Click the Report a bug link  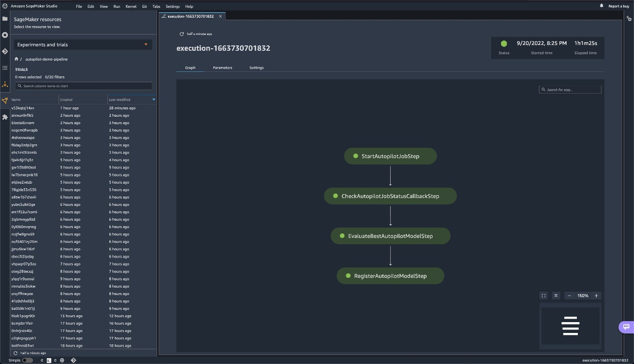(619, 6)
